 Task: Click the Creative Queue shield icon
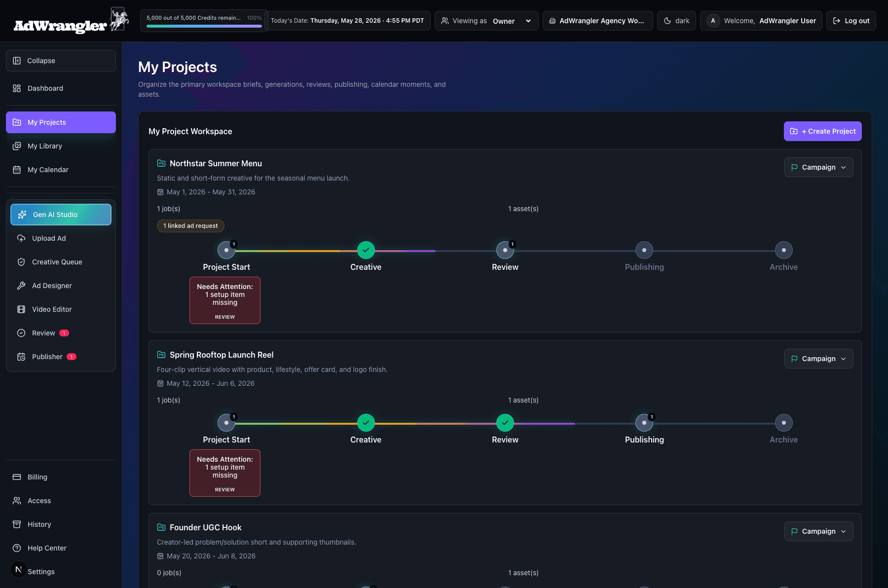pyautogui.click(x=21, y=262)
